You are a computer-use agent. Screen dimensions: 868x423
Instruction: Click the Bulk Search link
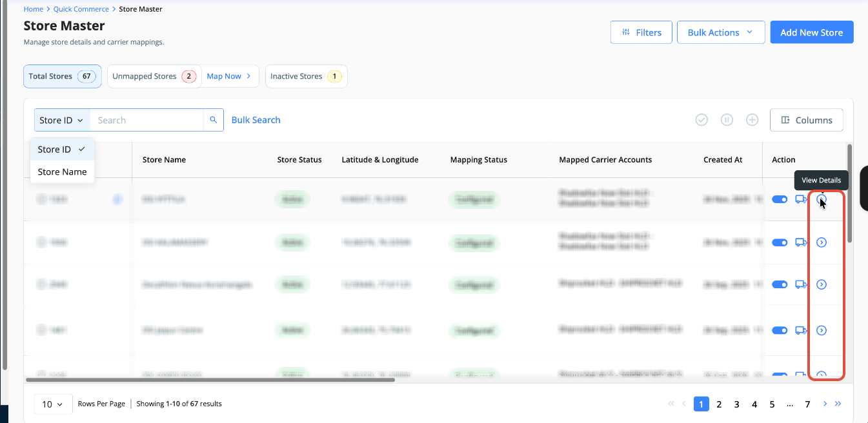pos(256,120)
